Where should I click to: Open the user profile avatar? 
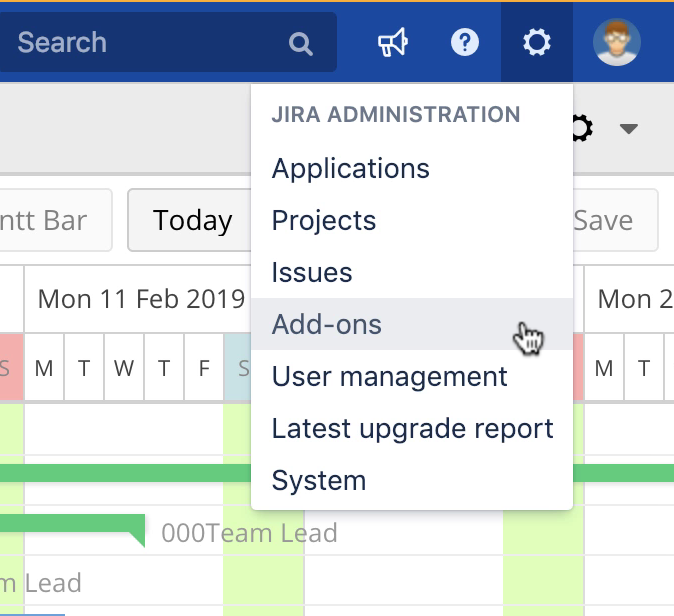point(616,43)
